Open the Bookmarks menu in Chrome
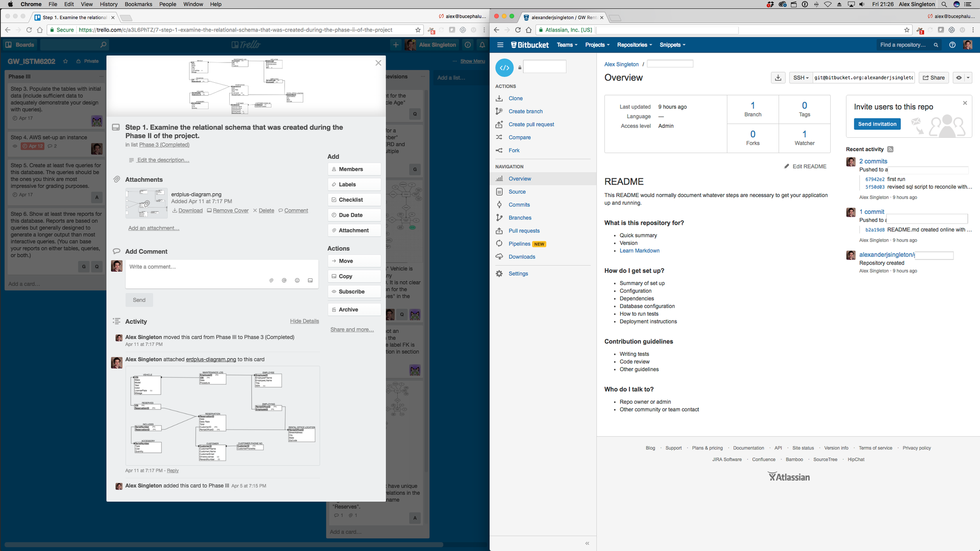This screenshot has height=551, width=980. [138, 4]
